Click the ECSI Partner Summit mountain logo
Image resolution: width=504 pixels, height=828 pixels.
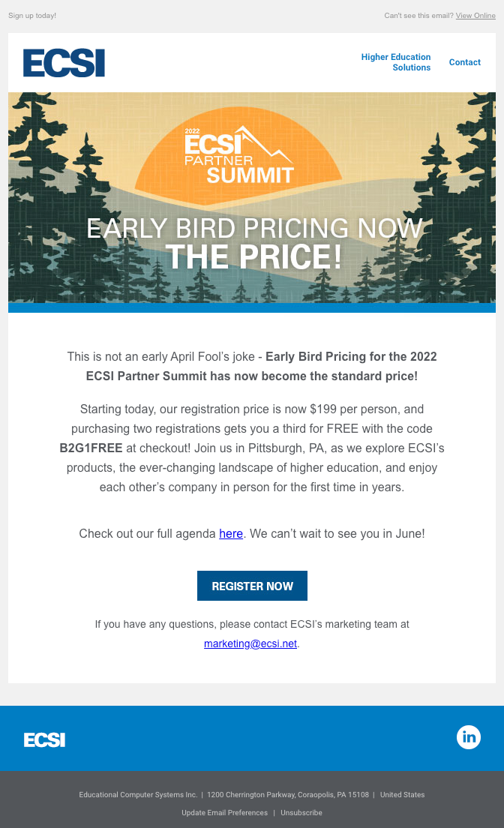click(x=239, y=156)
